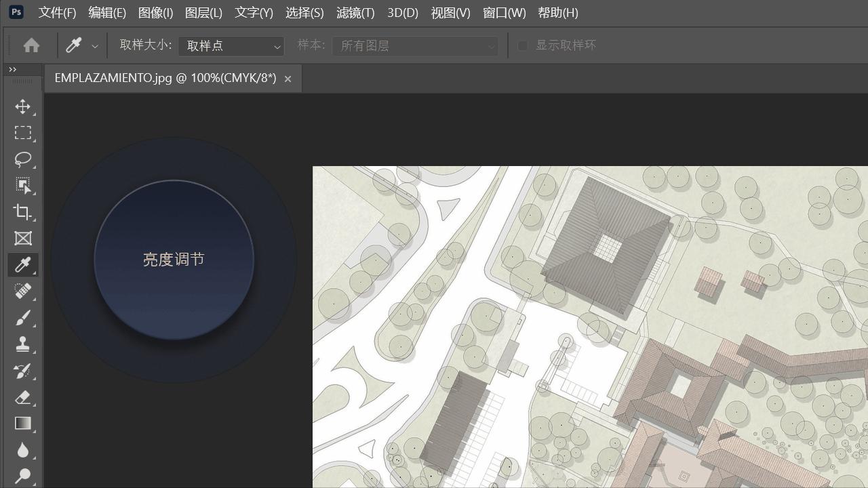Enable the 显示取样环 checkbox
This screenshot has width=868, height=488.
(523, 45)
